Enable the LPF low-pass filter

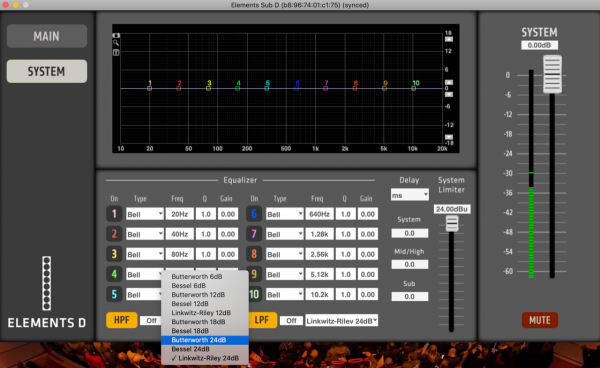pyautogui.click(x=262, y=320)
